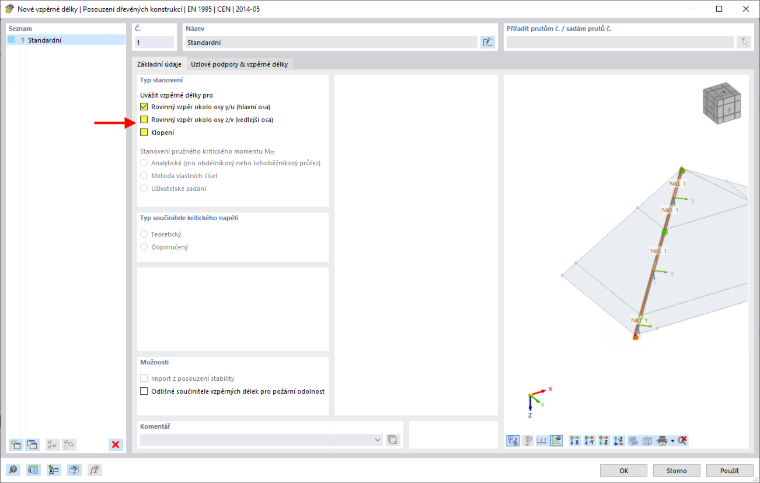The height and width of the screenshot is (483, 760).
Task: Select the Doporučený radio option
Action: (144, 247)
